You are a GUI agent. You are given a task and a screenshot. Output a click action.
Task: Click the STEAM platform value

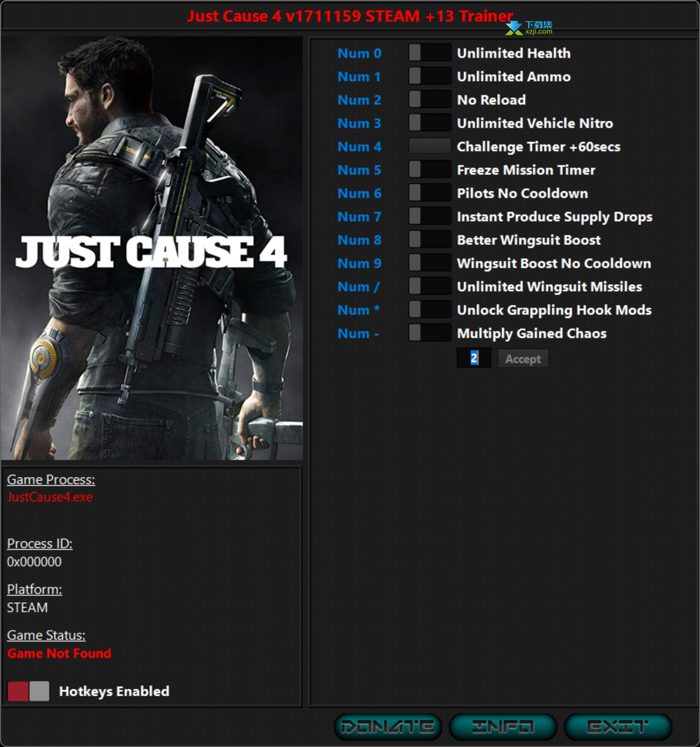pyautogui.click(x=27, y=607)
